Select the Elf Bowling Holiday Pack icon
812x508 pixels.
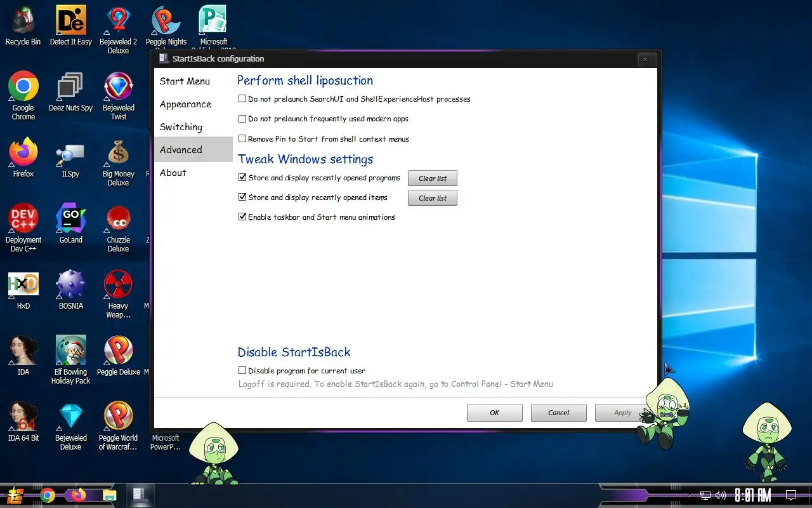click(x=70, y=360)
